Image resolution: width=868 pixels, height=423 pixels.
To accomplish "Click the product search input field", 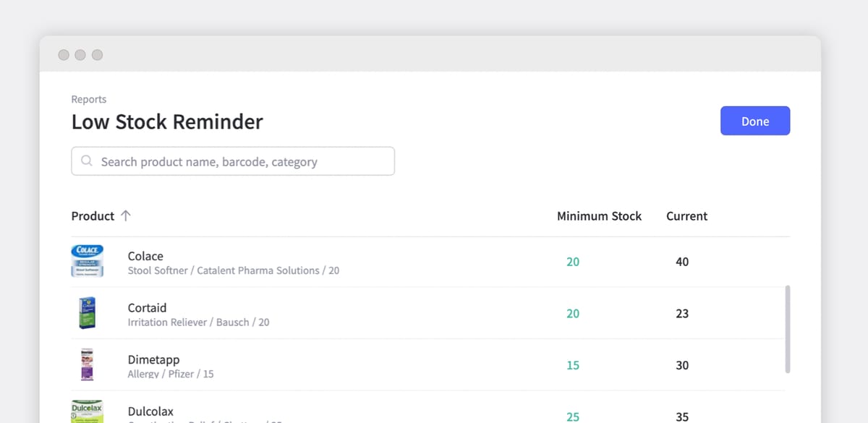I will [x=232, y=161].
